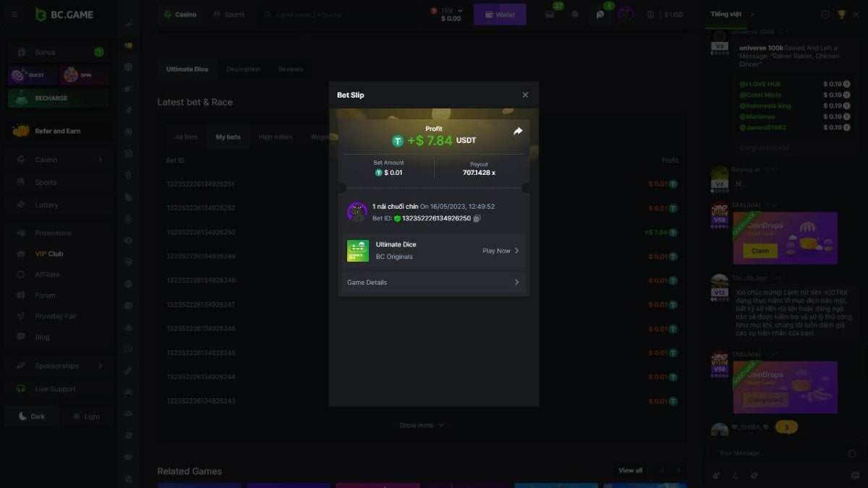Open the user avatar profile icon
Viewport: 868px width, 488px height.
coord(626,14)
